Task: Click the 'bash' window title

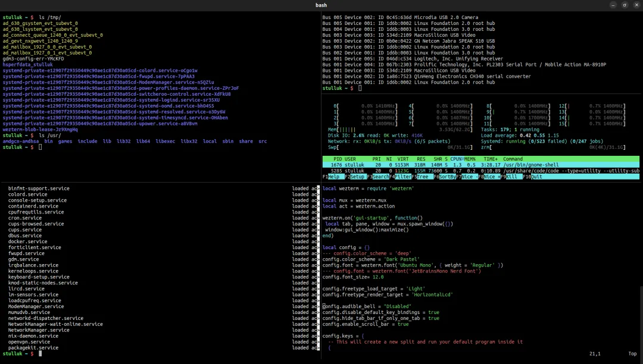Action: tap(321, 5)
